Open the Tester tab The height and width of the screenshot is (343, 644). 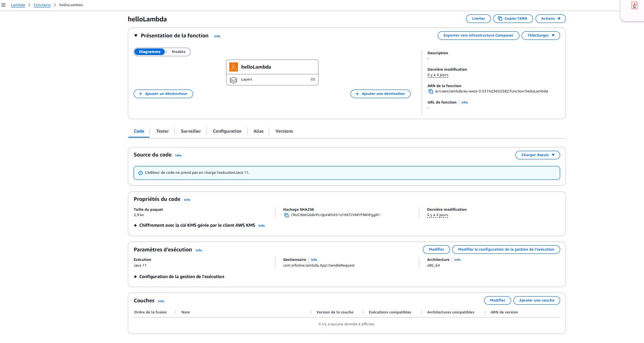point(162,131)
